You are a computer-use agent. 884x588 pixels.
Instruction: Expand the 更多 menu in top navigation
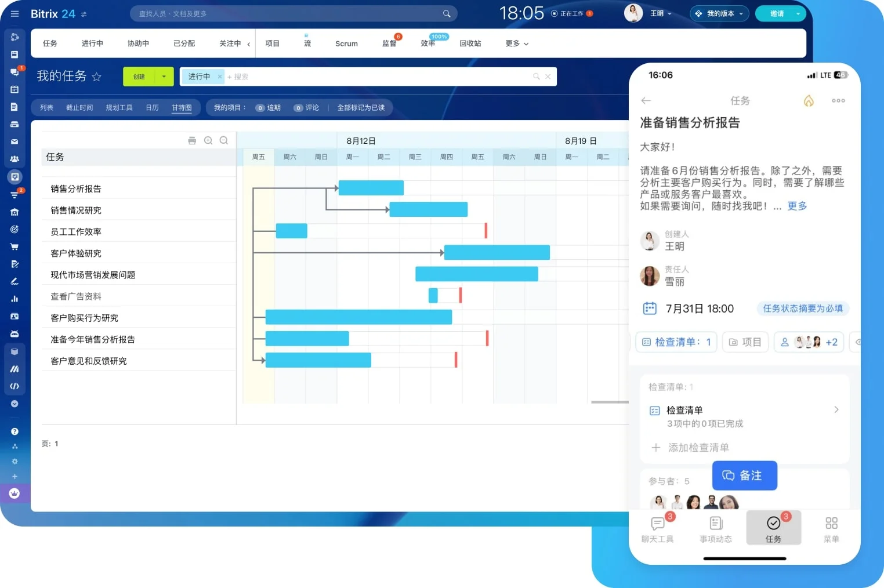click(516, 43)
